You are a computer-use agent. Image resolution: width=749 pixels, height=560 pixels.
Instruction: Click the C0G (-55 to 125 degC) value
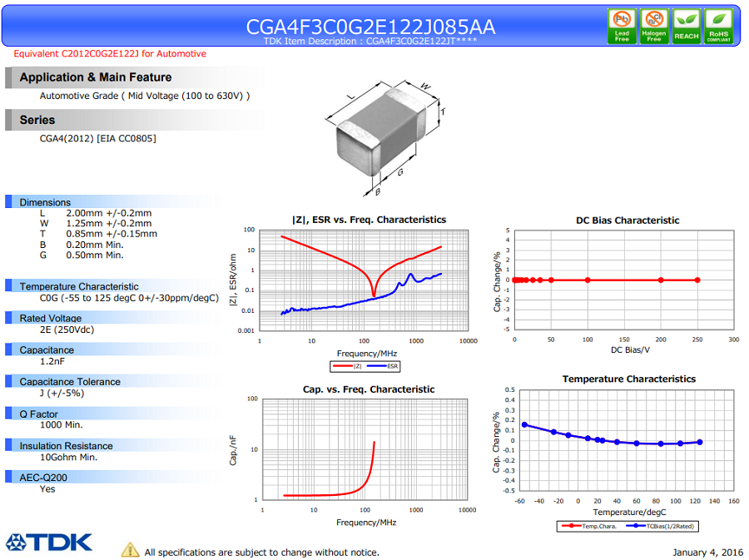(x=129, y=298)
